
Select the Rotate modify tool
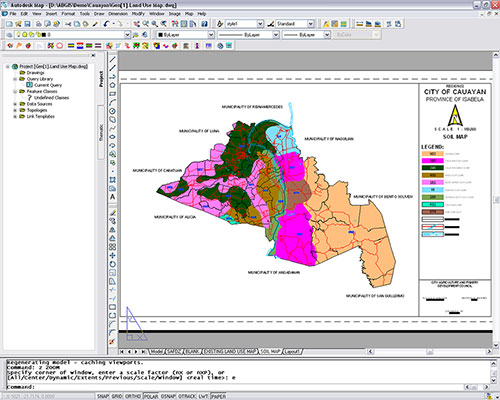click(113, 264)
